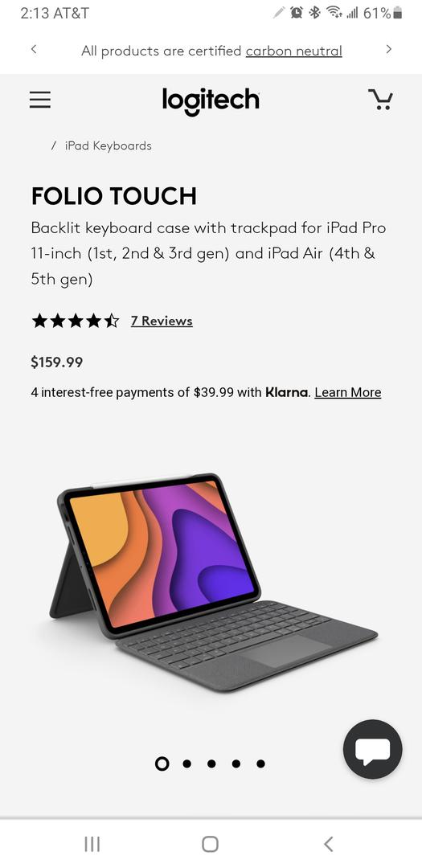
Task: Tap Android home button
Action: click(210, 844)
